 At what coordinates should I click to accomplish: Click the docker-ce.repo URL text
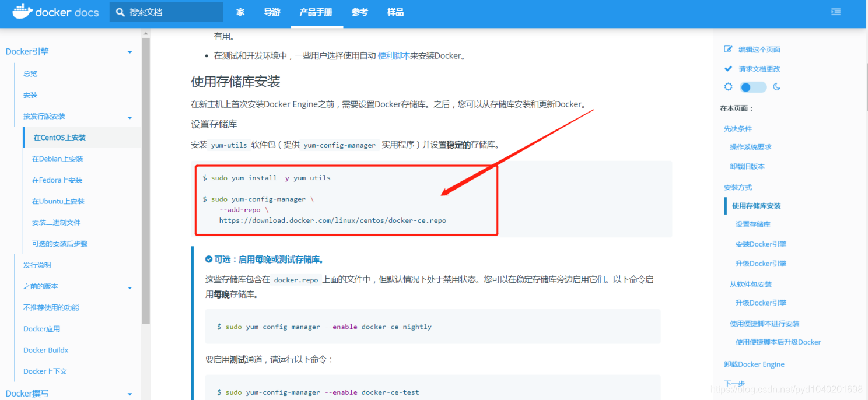click(x=332, y=220)
